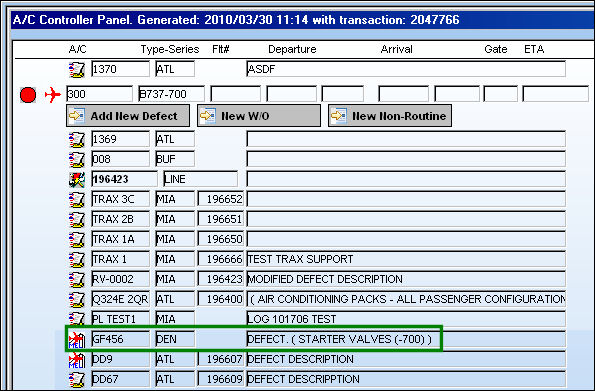Image resolution: width=595 pixels, height=391 pixels.
Task: Click the 196650 number field
Action: coord(221,239)
